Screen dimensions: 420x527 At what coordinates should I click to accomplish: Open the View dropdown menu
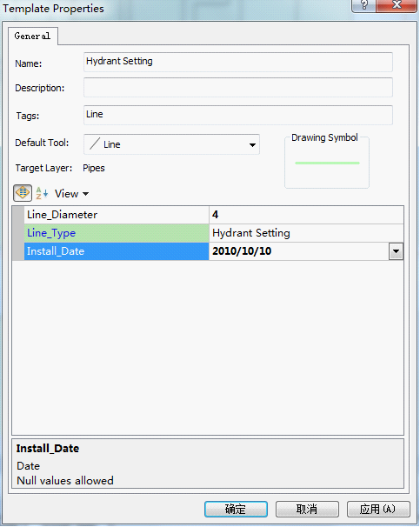click(x=72, y=194)
